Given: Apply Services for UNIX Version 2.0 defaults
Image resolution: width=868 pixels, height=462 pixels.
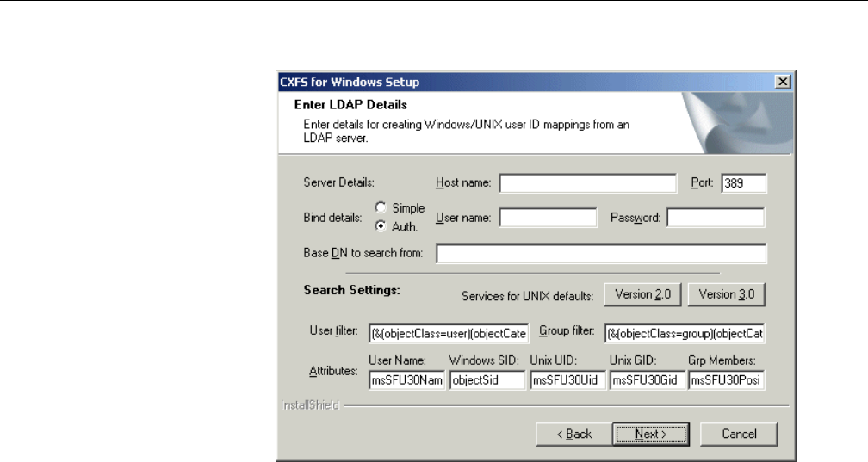Looking at the screenshot, I should pos(642,294).
